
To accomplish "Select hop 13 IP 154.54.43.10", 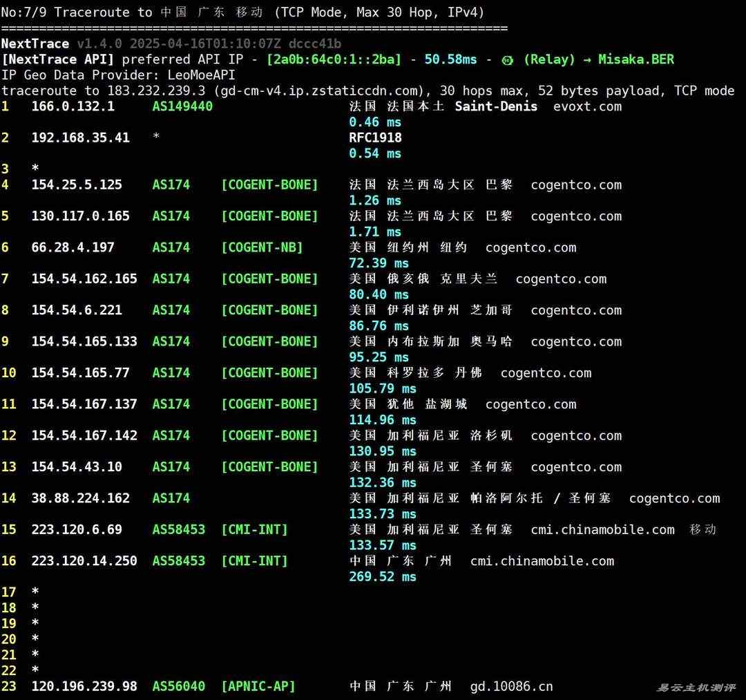I will 77,467.
